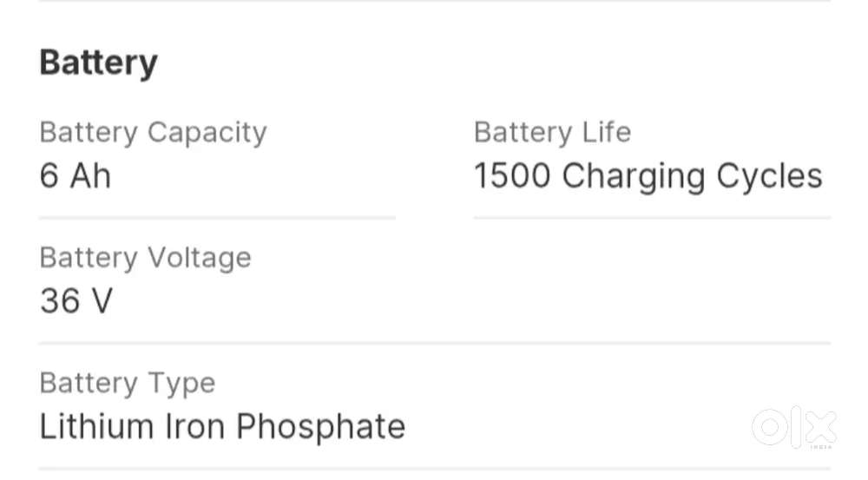Click the word Phosphate in Battery Type
Viewport: 868px width, 480px height.
coord(321,426)
